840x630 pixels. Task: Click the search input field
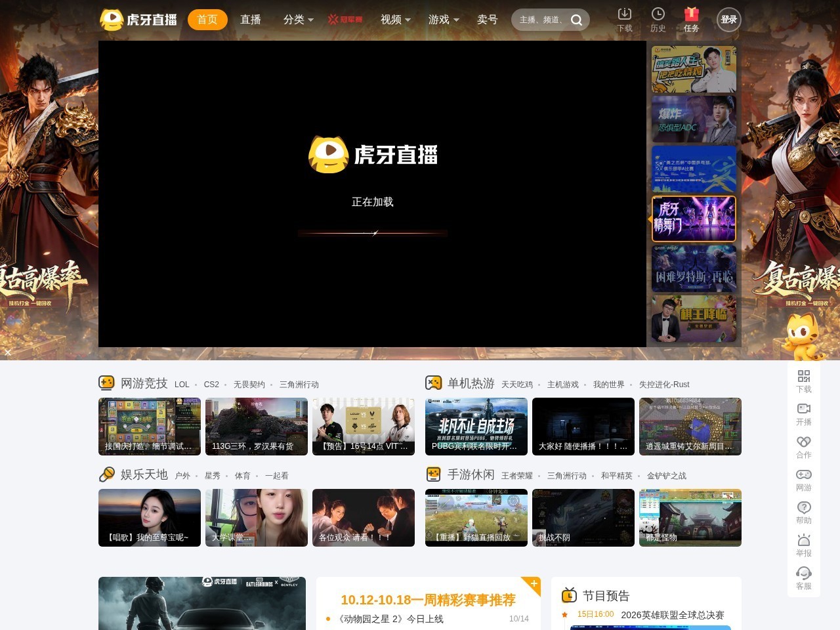[541, 20]
